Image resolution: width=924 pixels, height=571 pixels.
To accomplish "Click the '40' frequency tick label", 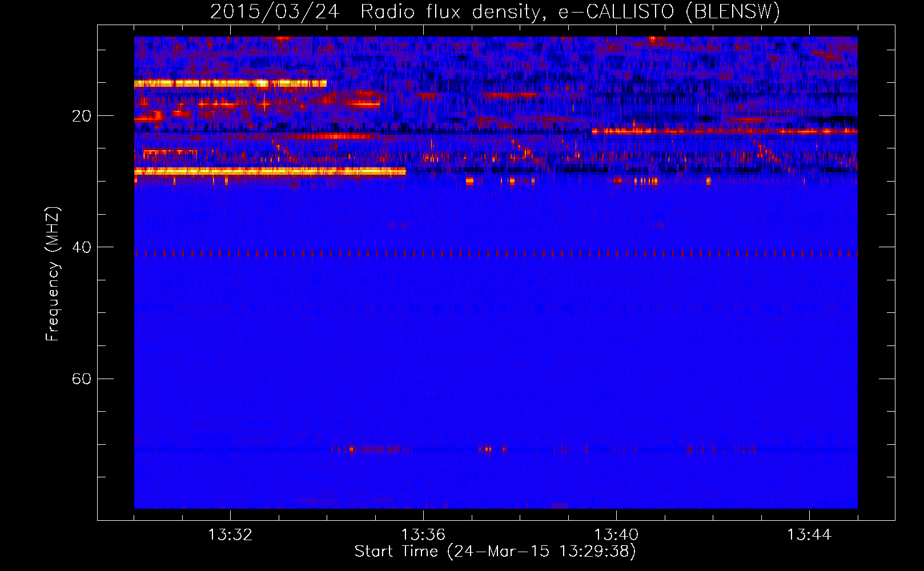I will [x=81, y=247].
